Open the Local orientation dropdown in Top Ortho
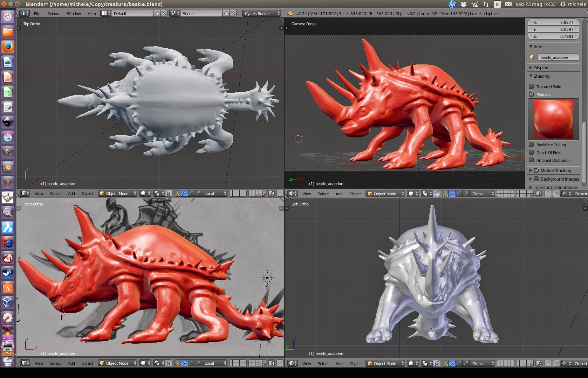Image resolution: width=588 pixels, height=378 pixels. pyautogui.click(x=215, y=193)
